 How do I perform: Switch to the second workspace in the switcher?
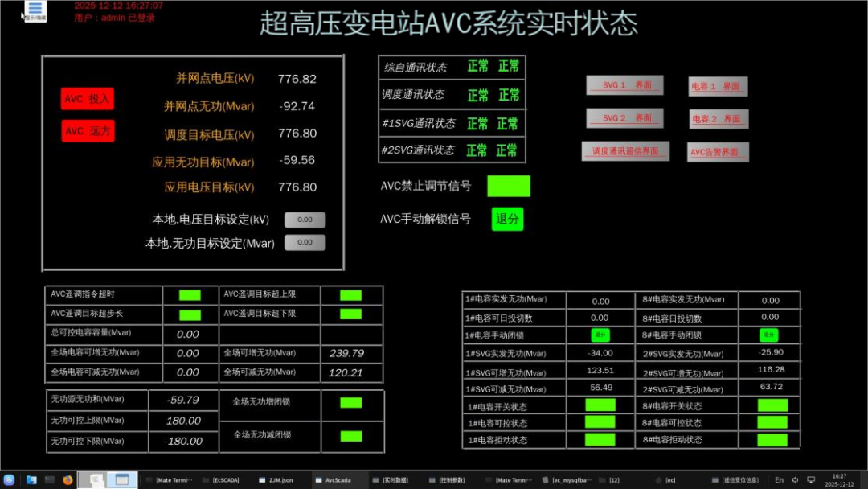tap(121, 479)
